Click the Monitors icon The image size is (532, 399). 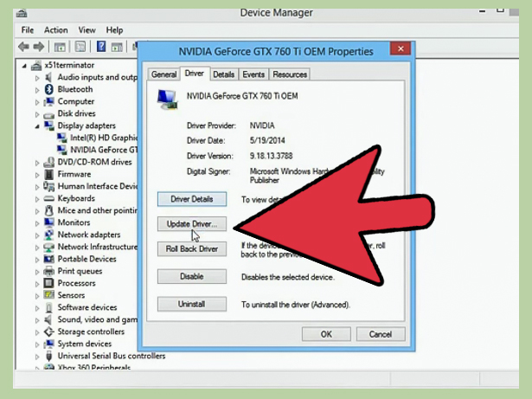(x=49, y=222)
